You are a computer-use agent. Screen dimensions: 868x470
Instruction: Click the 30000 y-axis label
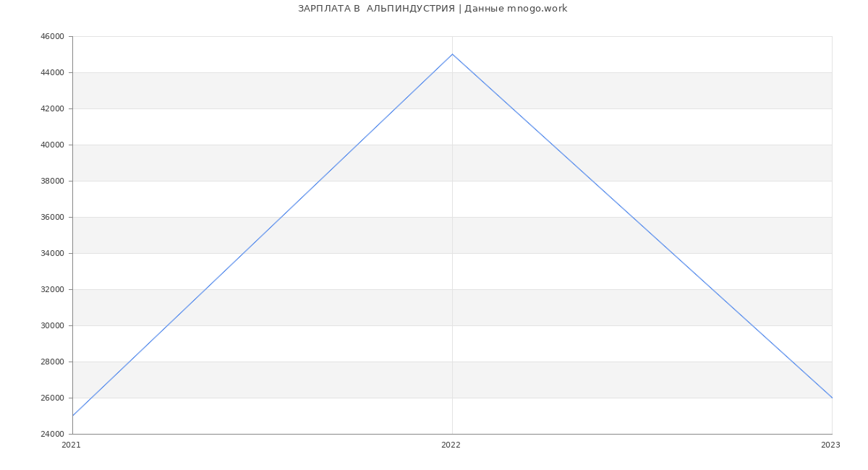click(52, 326)
